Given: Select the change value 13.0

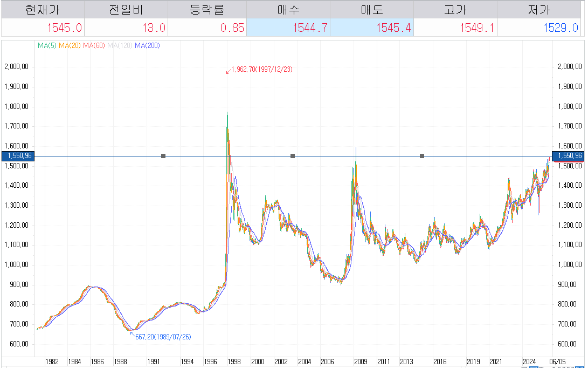Looking at the screenshot, I should (154, 28).
